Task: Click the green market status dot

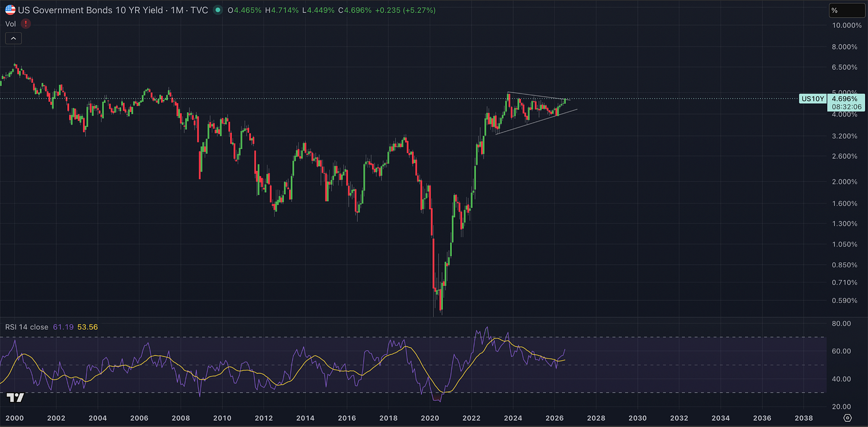Action: point(218,10)
